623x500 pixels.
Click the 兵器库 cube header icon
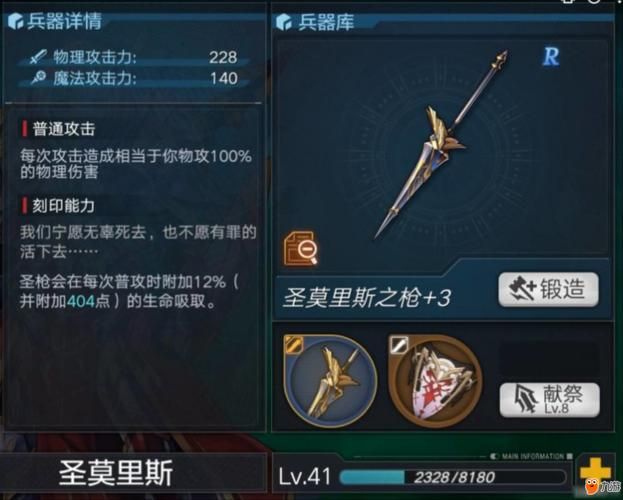[x=284, y=22]
